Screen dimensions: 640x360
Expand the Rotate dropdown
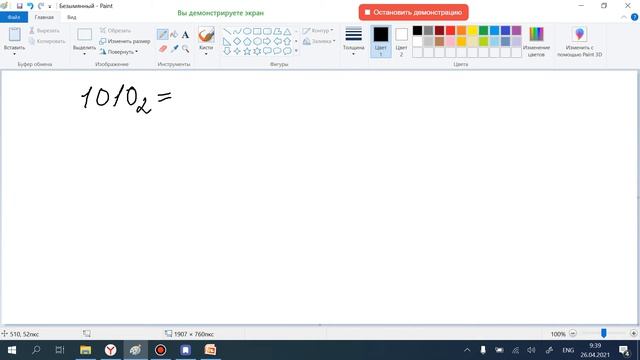(136, 52)
